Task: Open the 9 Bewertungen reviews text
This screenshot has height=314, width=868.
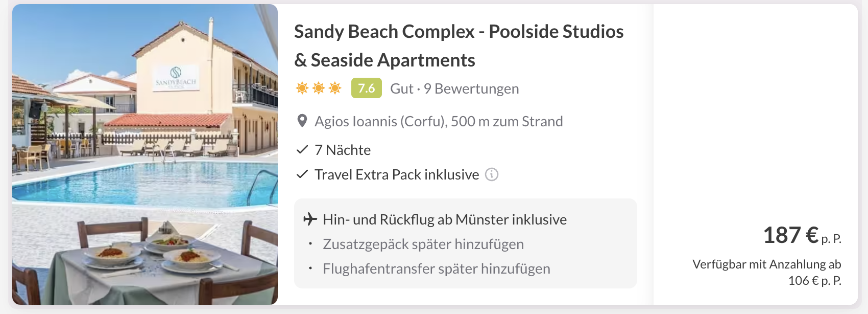Action: tap(471, 88)
